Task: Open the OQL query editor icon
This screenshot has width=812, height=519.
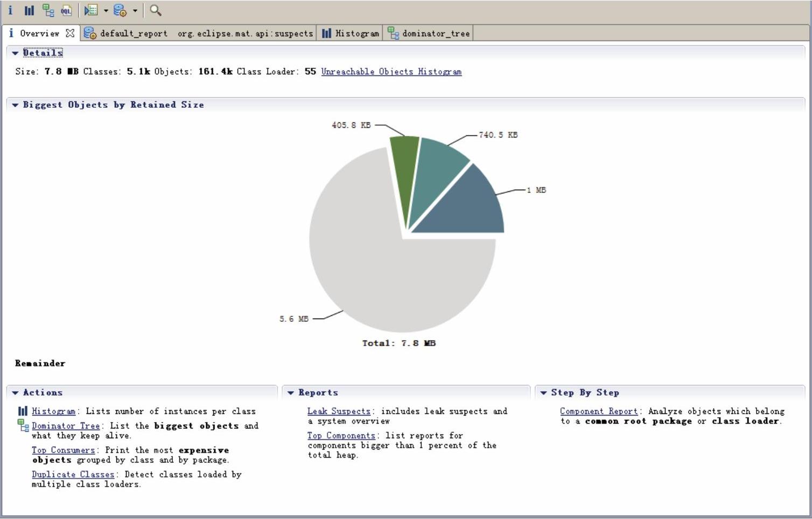Action: [66, 10]
